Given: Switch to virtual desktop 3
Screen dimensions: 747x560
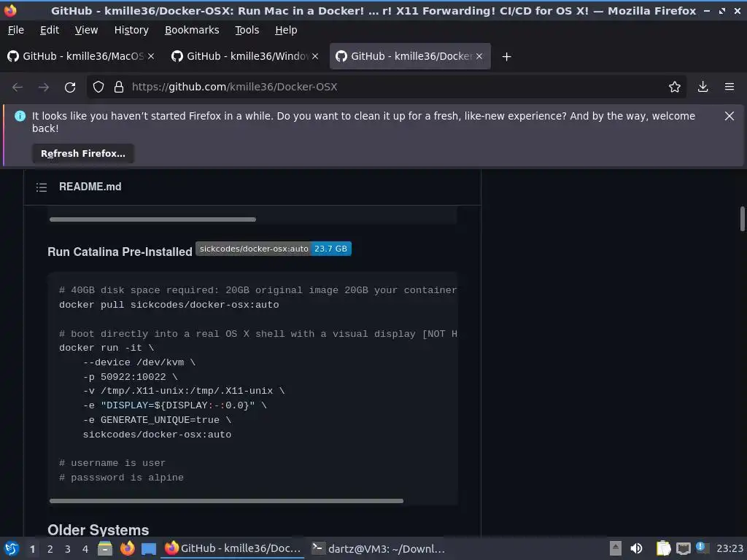Looking at the screenshot, I should click(x=68, y=549).
